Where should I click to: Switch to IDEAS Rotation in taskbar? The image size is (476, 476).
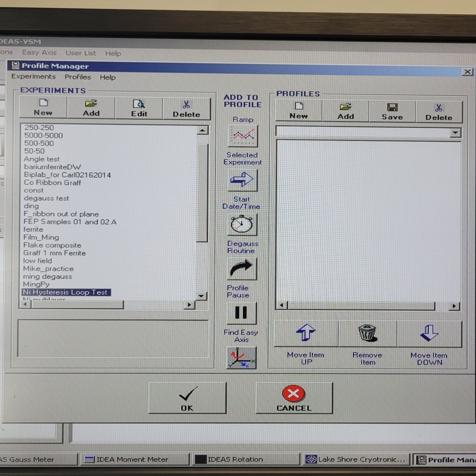(245, 459)
